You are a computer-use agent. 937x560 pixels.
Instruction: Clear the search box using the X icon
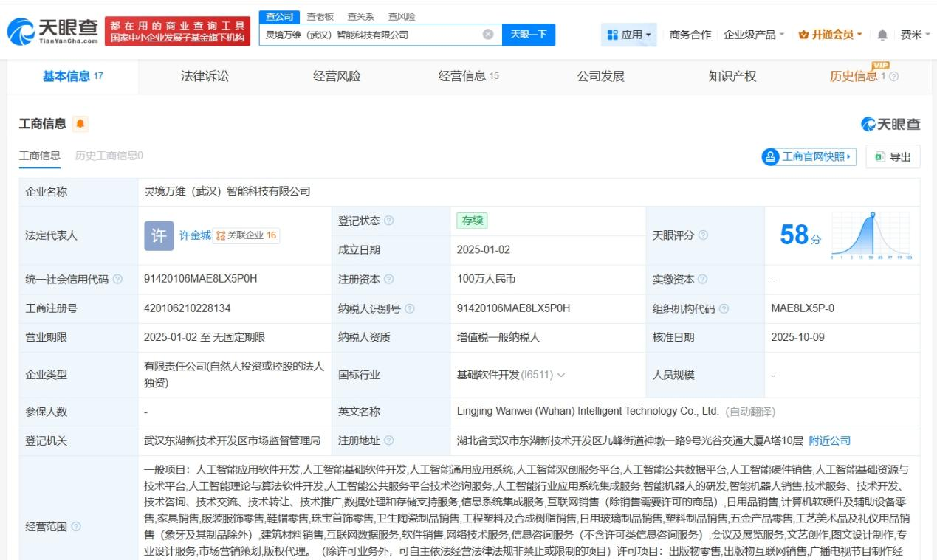click(487, 35)
